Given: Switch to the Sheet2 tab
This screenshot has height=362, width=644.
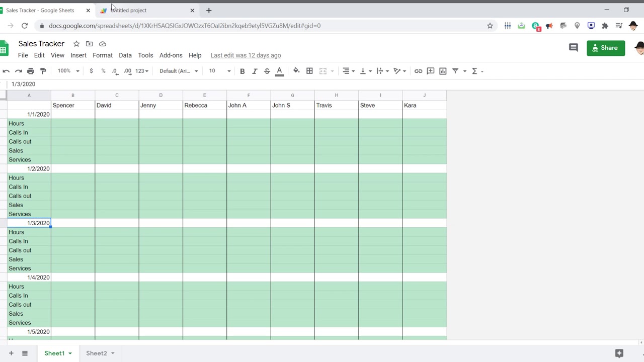Looking at the screenshot, I should point(100,353).
